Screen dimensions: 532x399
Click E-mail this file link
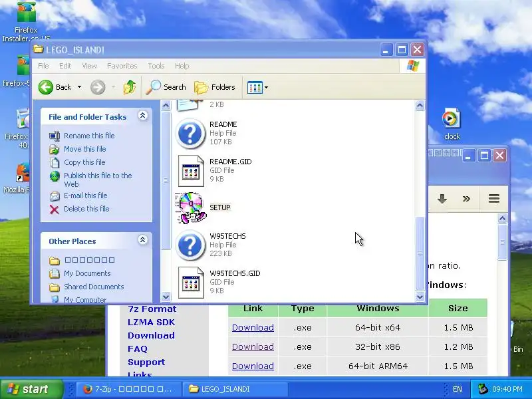click(x=86, y=196)
